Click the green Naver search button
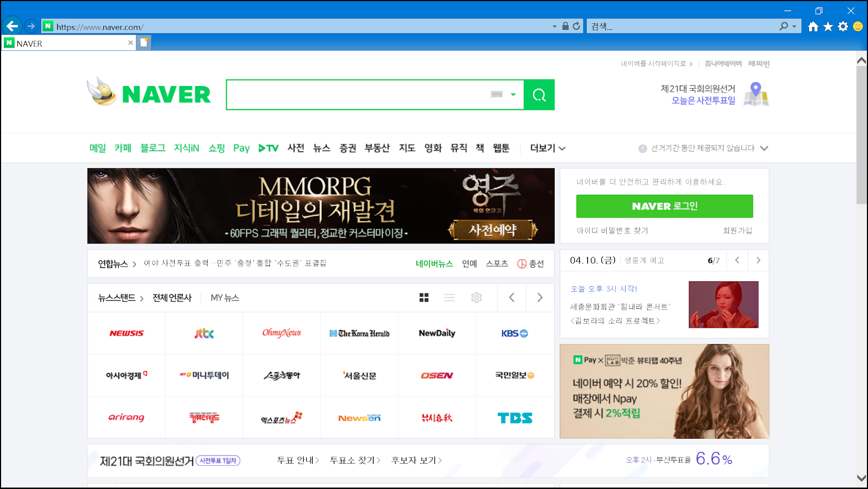The image size is (868, 489). point(539,95)
